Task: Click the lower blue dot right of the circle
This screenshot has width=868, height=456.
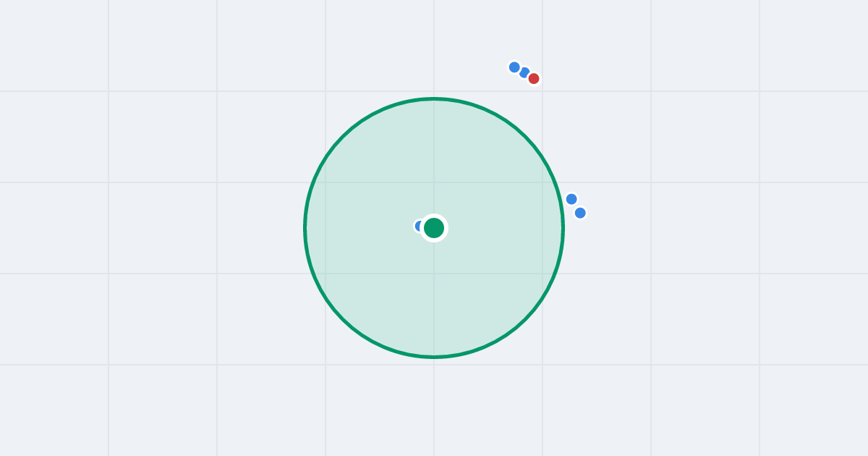Action: tap(580, 213)
